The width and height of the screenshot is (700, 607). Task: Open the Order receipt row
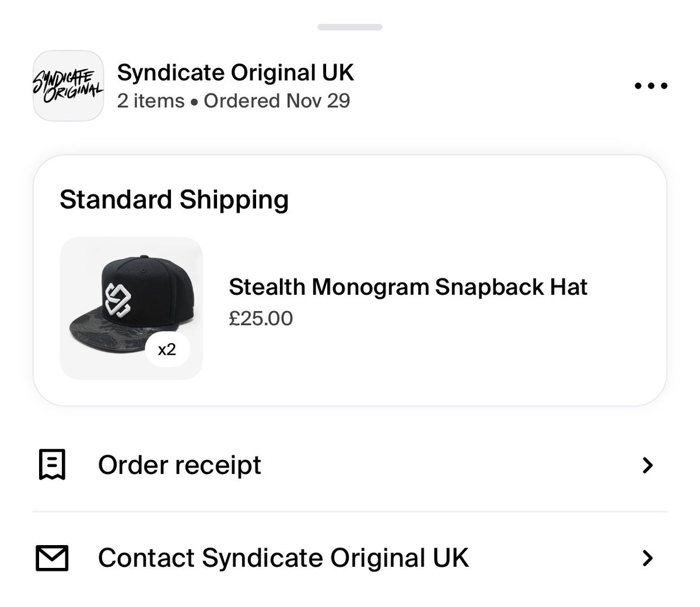[180, 465]
